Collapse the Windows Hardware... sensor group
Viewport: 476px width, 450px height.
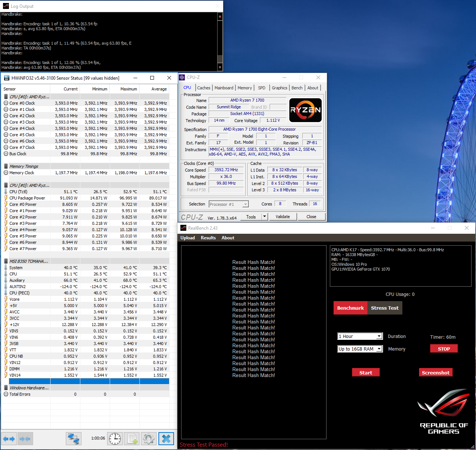click(6, 388)
